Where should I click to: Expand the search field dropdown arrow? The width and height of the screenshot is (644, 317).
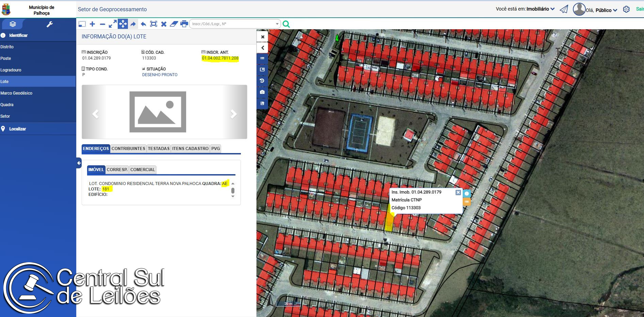point(277,24)
